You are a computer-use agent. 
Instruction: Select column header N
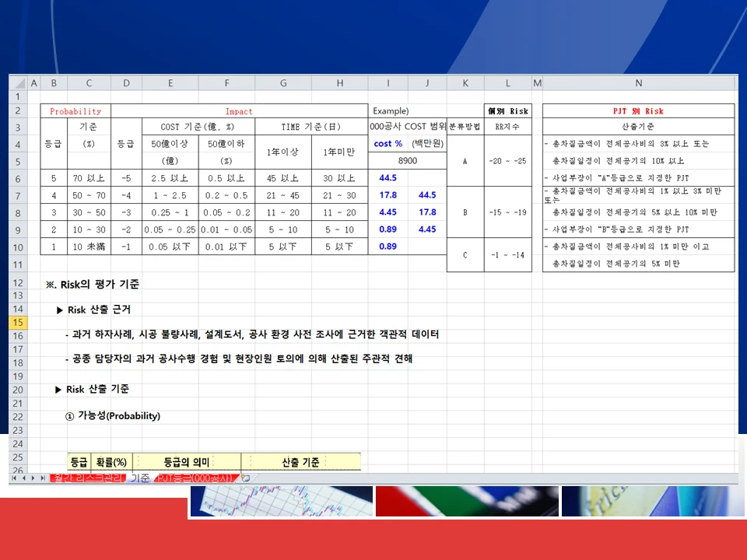(x=638, y=82)
